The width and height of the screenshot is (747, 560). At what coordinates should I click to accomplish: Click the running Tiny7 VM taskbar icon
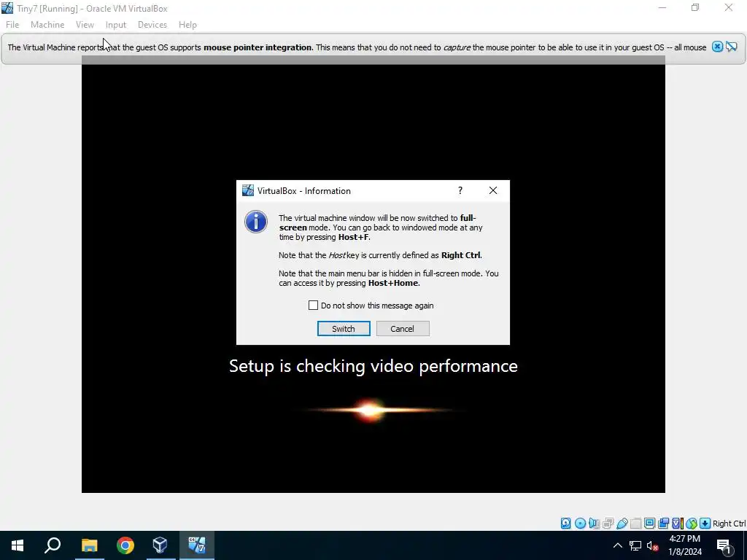197,545
